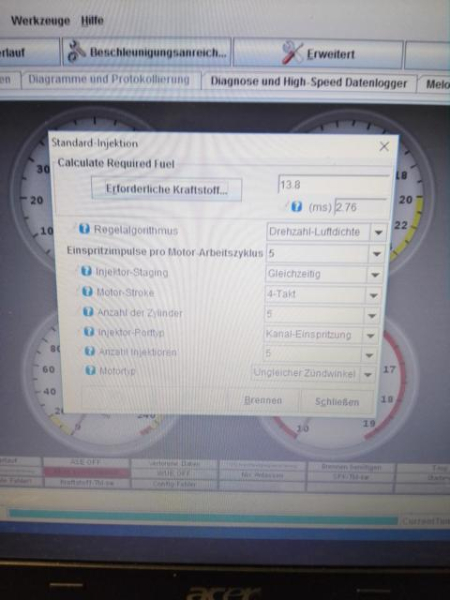Click help icon next to (ms) field

297,207
